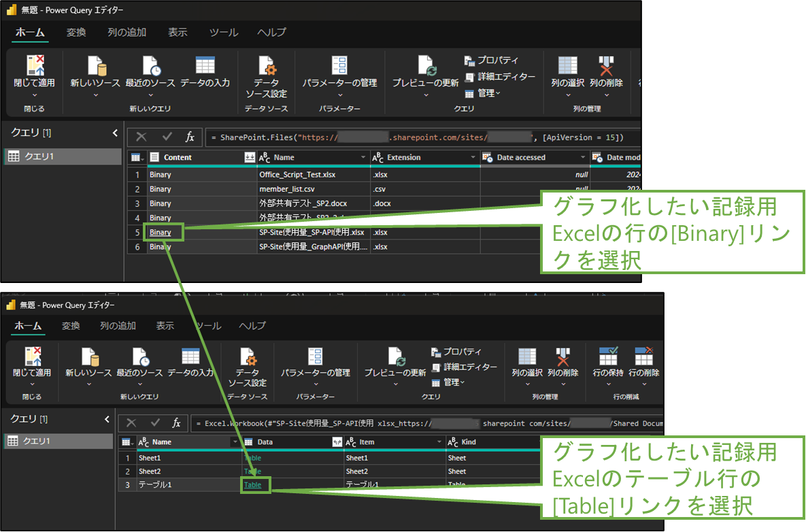This screenshot has width=806, height=532.
Task: Cancel formula with X in lower window
Action: (131, 422)
